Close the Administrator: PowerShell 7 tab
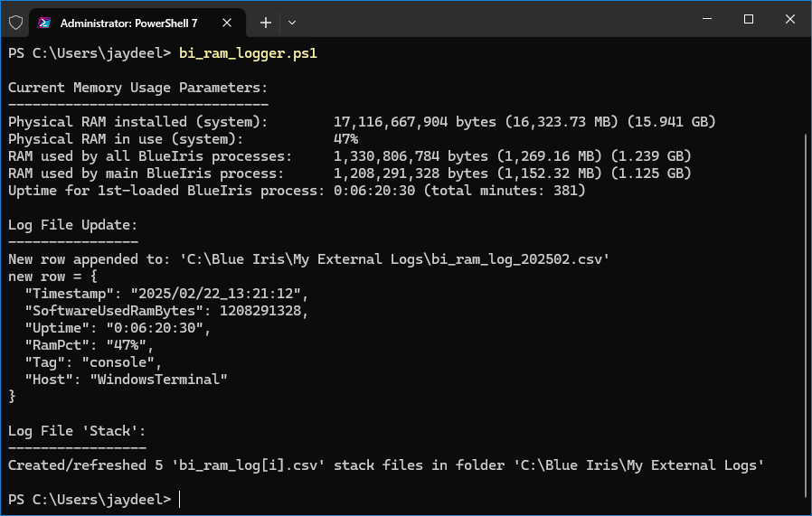This screenshot has width=812, height=516. [x=227, y=23]
